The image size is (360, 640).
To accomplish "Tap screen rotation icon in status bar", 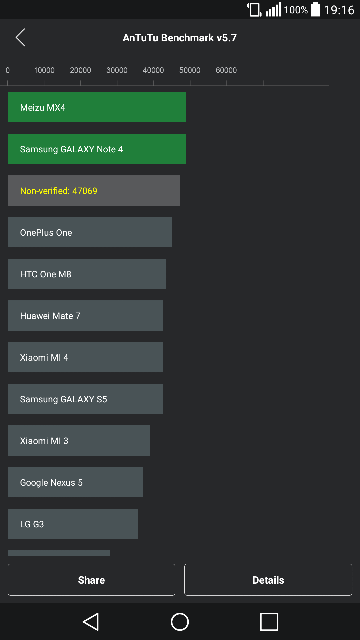I will (254, 9).
